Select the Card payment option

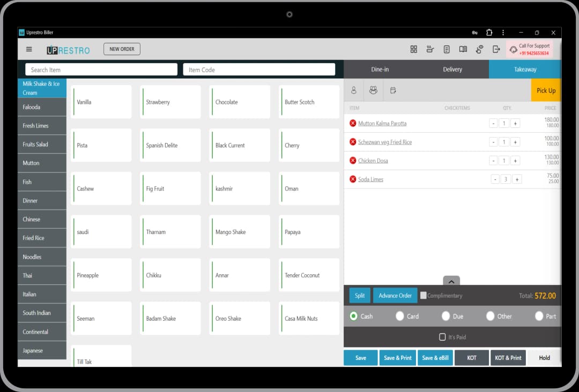point(400,316)
